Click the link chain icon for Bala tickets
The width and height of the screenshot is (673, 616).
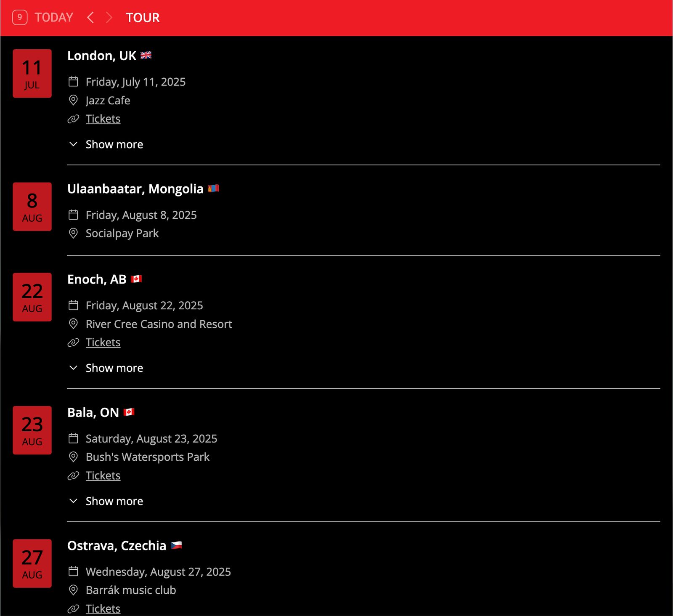pos(73,475)
